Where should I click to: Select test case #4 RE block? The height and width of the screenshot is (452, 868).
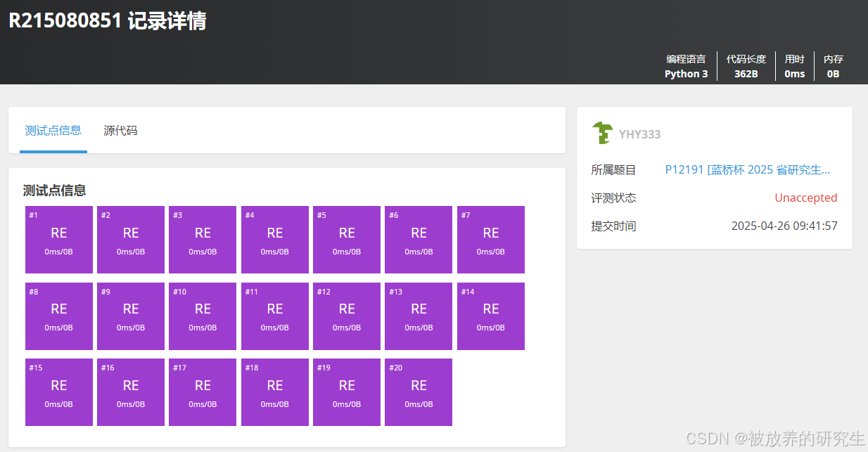(275, 240)
